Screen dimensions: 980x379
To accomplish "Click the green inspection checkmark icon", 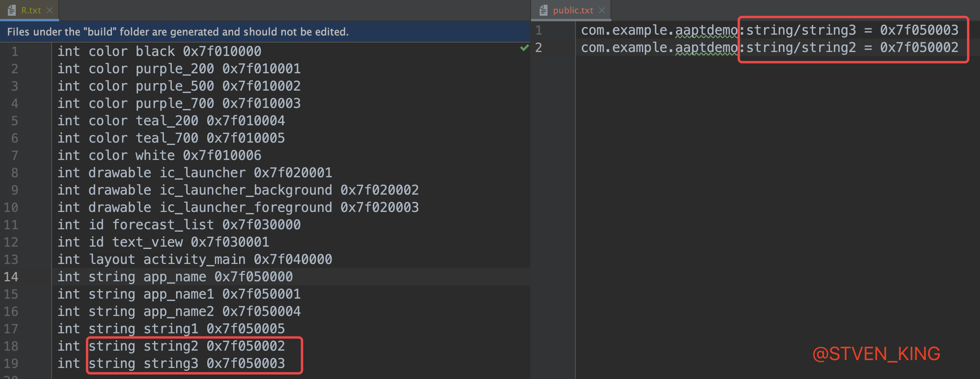I will tap(524, 48).
